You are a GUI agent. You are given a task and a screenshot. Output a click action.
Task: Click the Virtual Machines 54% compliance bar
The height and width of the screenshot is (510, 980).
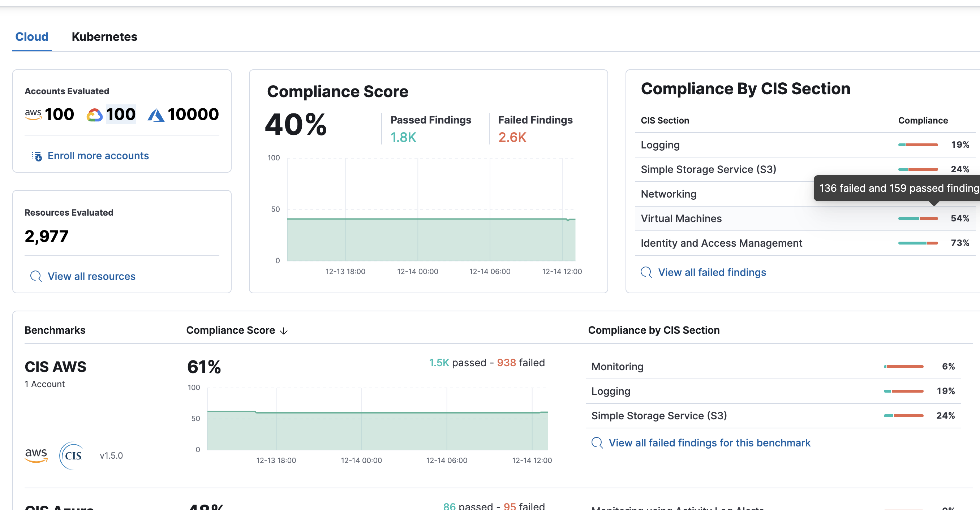pos(917,218)
